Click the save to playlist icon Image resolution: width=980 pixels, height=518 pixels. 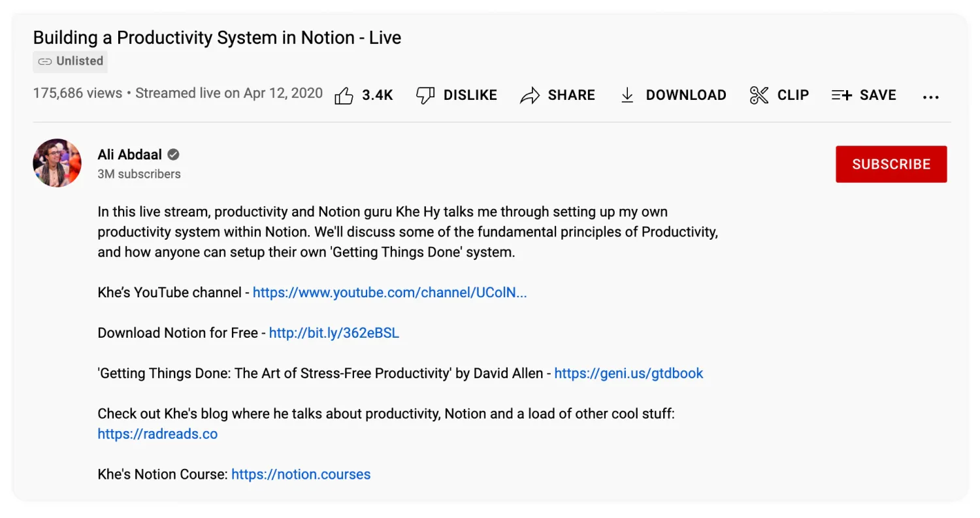tap(841, 95)
